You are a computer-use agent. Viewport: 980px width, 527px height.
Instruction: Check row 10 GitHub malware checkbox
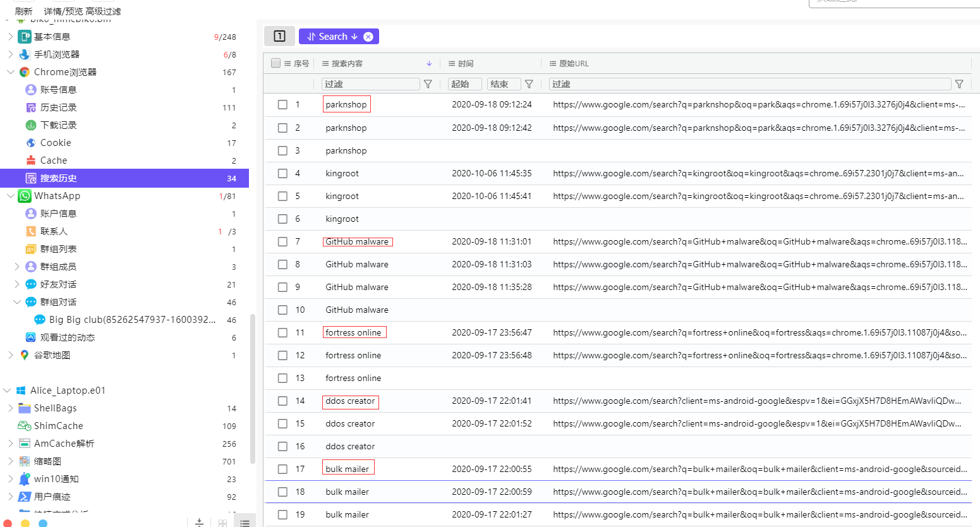pyautogui.click(x=282, y=310)
